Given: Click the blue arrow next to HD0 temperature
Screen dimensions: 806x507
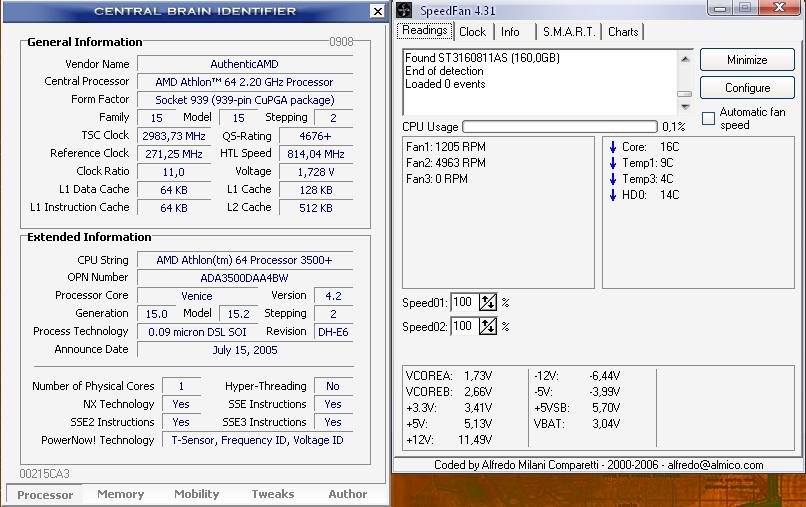Looking at the screenshot, I should (612, 195).
